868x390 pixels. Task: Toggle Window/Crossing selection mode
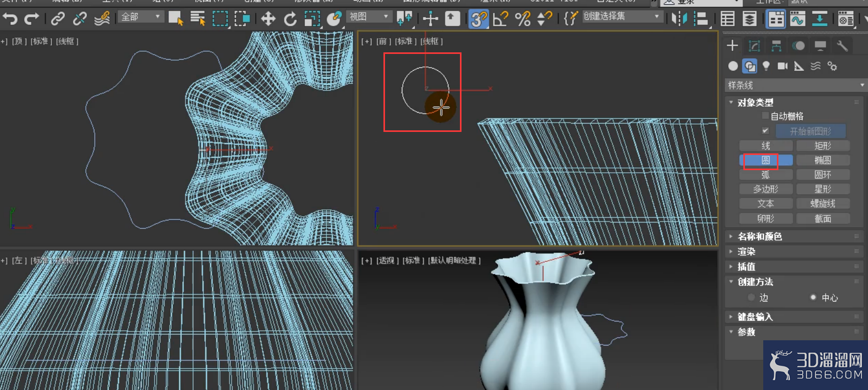242,19
